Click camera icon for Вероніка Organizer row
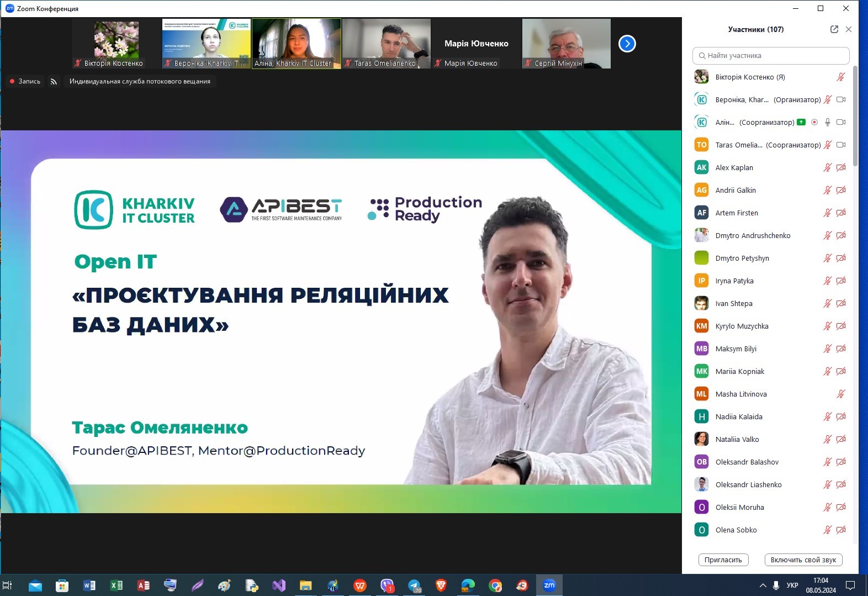Image resolution: width=868 pixels, height=596 pixels. (841, 99)
